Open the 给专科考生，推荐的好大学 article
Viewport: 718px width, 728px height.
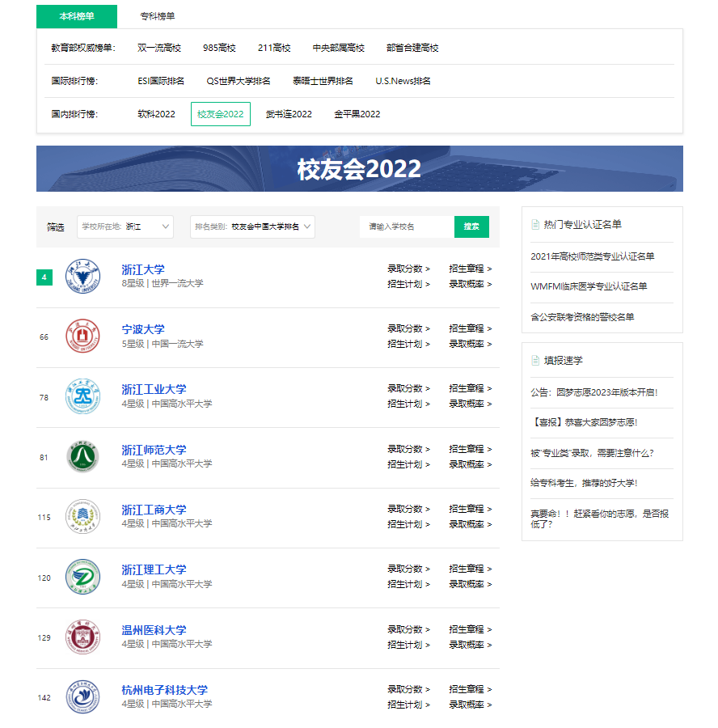point(585,484)
